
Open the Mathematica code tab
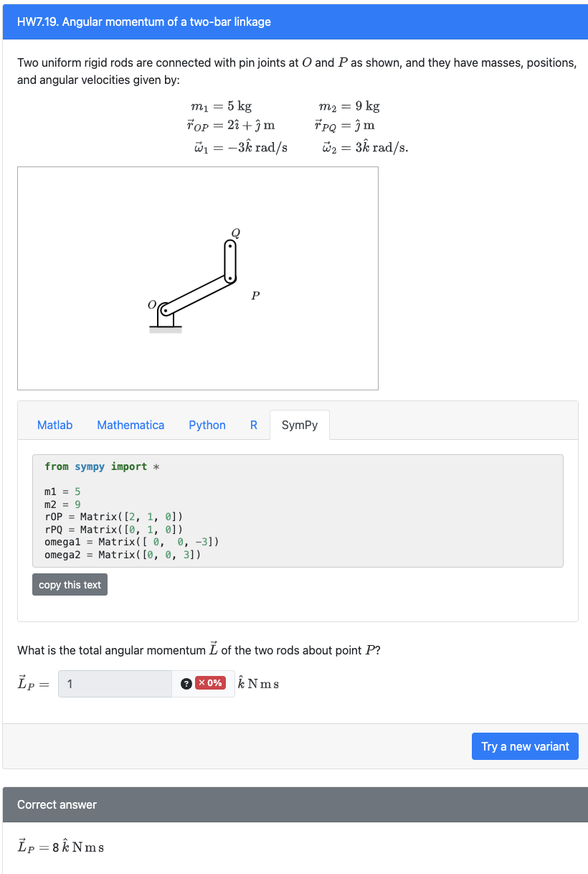point(131,425)
